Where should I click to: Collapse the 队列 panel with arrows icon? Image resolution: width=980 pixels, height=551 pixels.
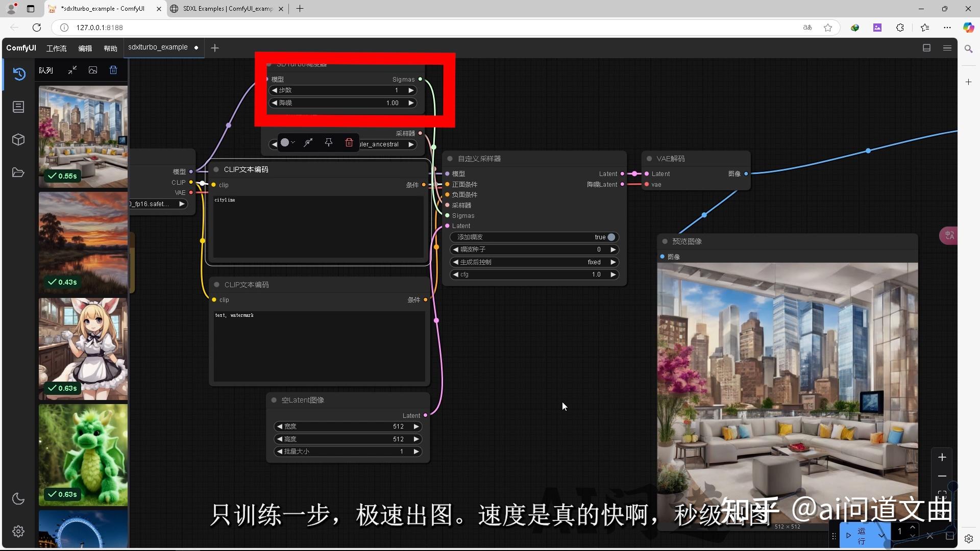(x=72, y=70)
